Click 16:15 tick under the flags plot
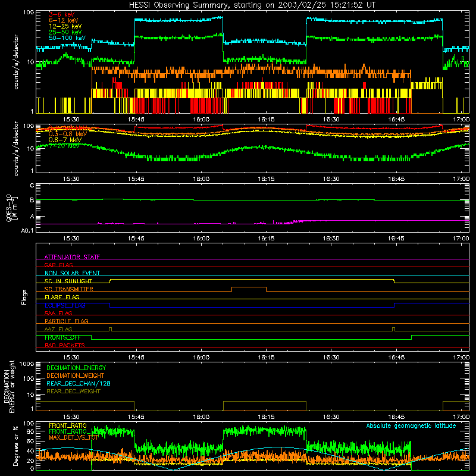The height and width of the screenshot is (476, 476). [x=266, y=358]
